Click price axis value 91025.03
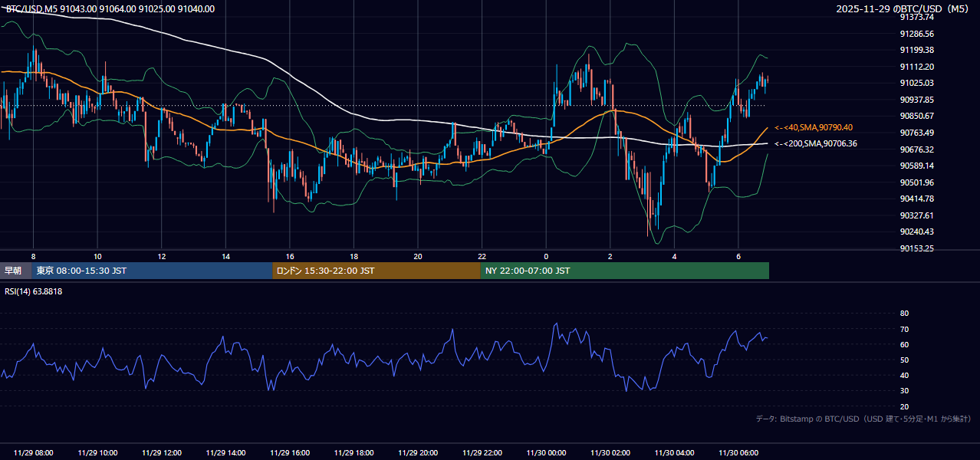980x460 pixels. [x=916, y=83]
